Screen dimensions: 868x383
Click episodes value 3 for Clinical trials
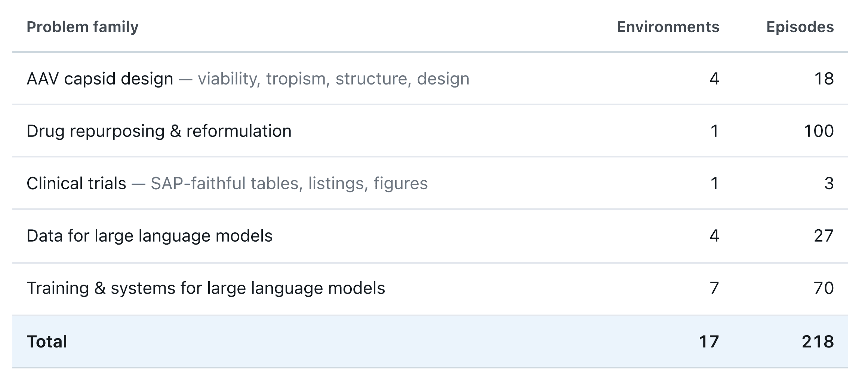[x=829, y=183]
